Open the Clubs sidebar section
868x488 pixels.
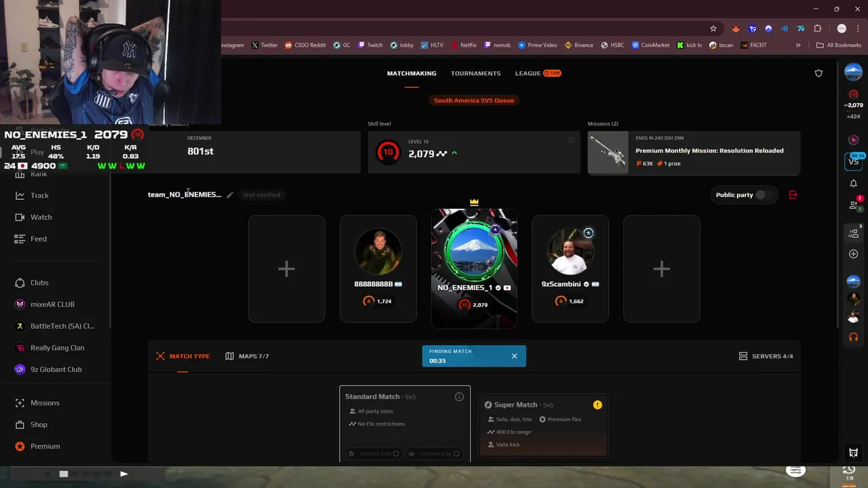click(39, 283)
